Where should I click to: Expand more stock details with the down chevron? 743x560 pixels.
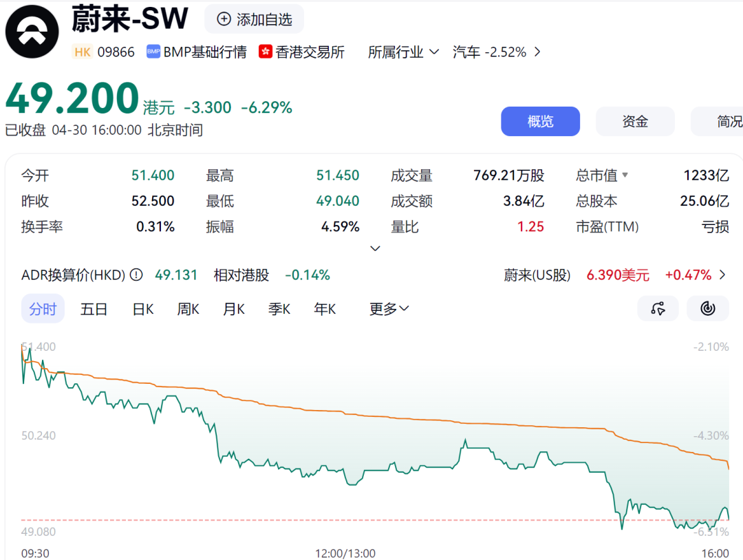(375, 248)
